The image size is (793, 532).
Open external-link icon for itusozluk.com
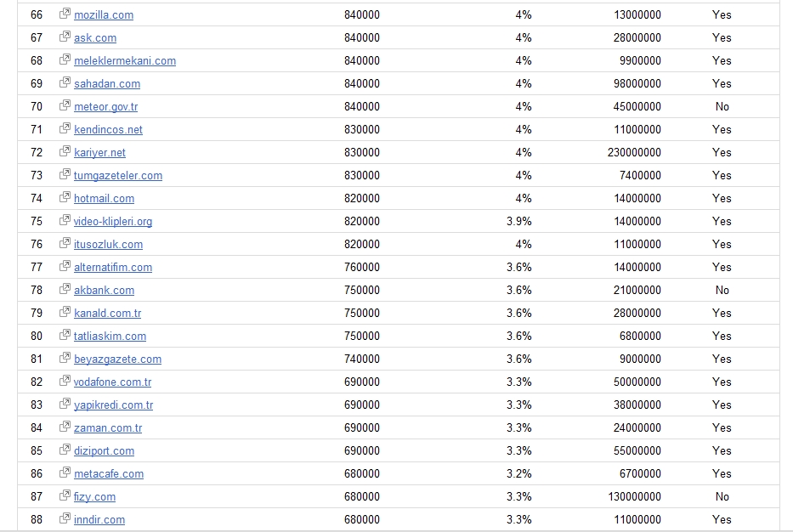[x=65, y=243]
